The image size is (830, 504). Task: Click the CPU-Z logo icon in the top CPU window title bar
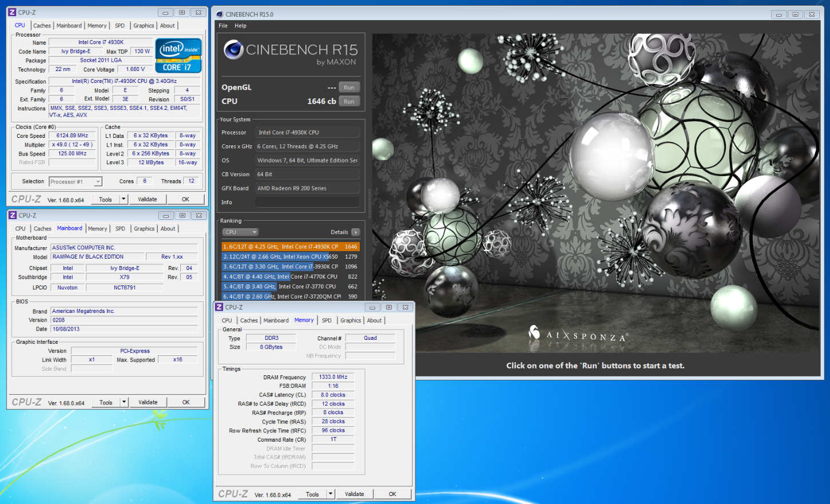(12, 12)
